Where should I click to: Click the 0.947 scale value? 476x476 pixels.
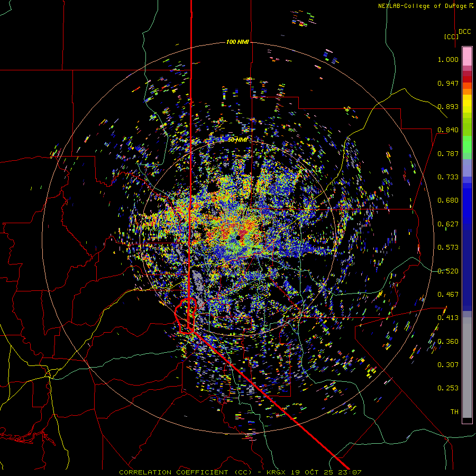[x=448, y=83]
